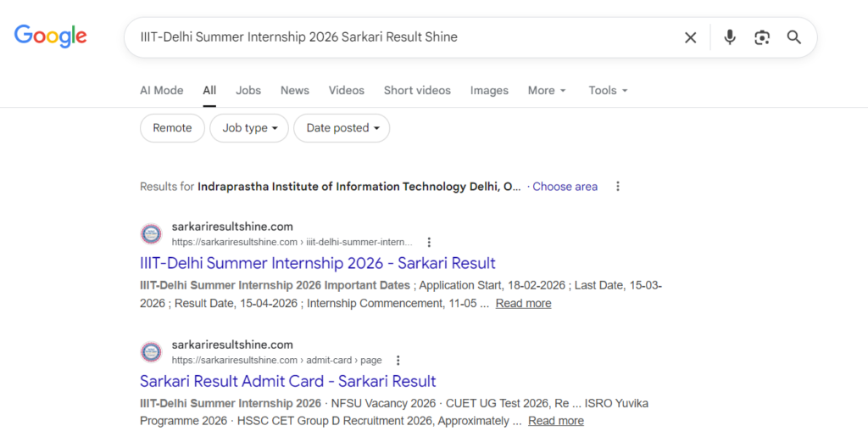Switch to the Jobs tab
This screenshot has height=437, width=868.
pos(248,90)
